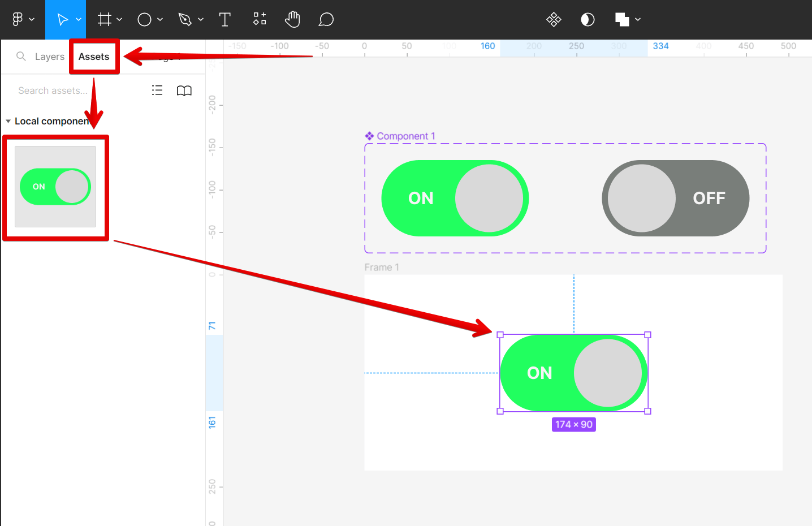The image size is (812, 526).
Task: Select the Ellipse shape tool
Action: click(144, 19)
